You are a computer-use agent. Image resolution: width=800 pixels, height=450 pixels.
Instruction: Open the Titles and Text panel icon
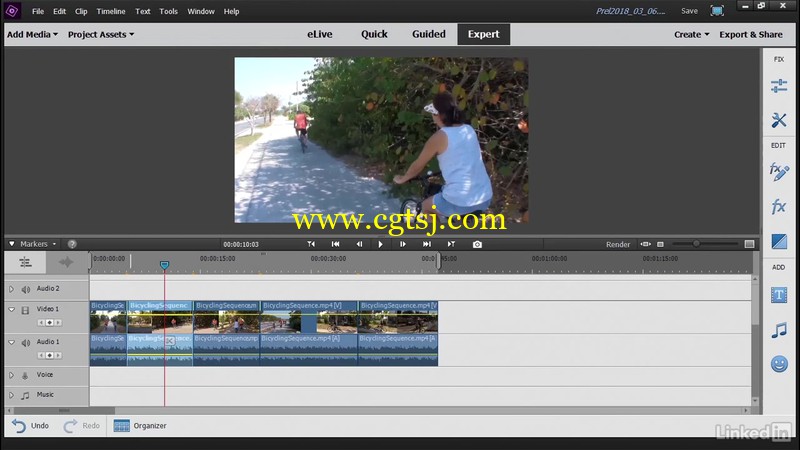point(779,295)
